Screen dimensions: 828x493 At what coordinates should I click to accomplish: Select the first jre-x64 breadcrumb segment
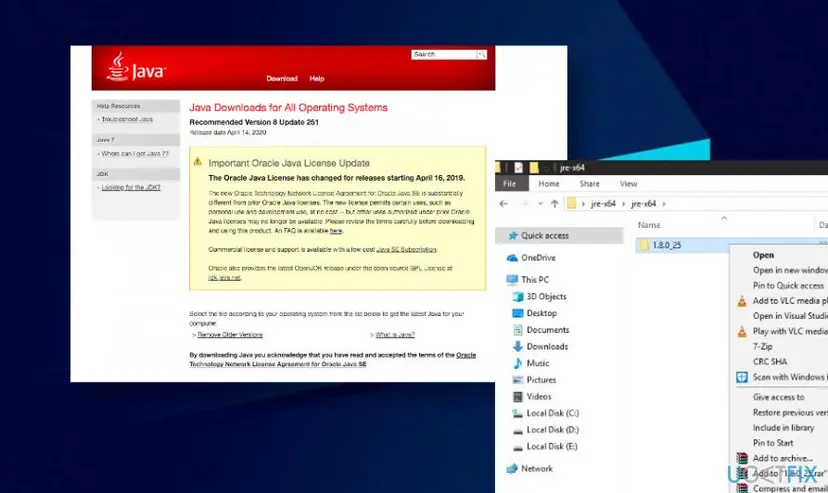[603, 204]
